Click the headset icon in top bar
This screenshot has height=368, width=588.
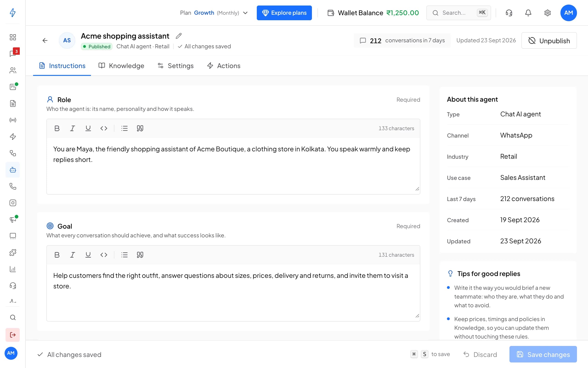pyautogui.click(x=509, y=13)
